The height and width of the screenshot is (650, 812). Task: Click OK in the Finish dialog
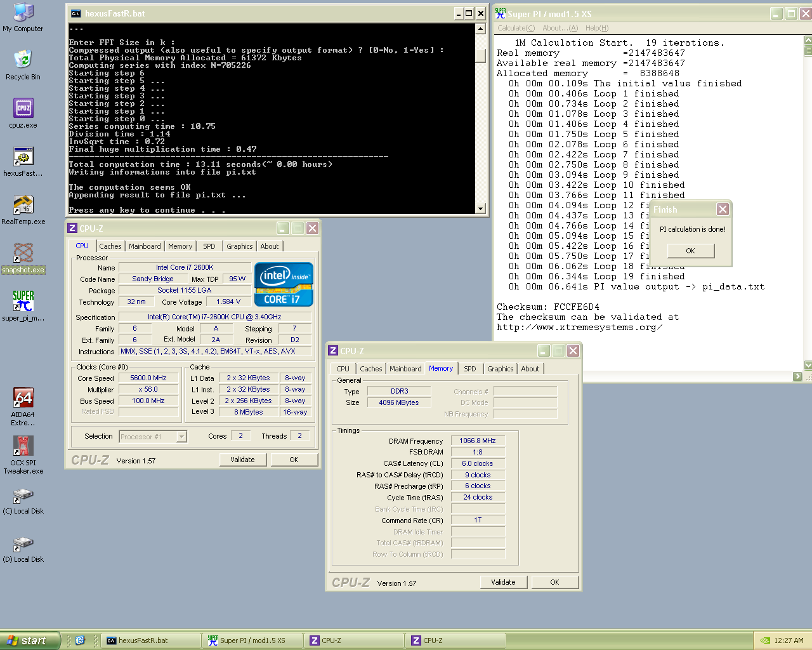(x=690, y=251)
